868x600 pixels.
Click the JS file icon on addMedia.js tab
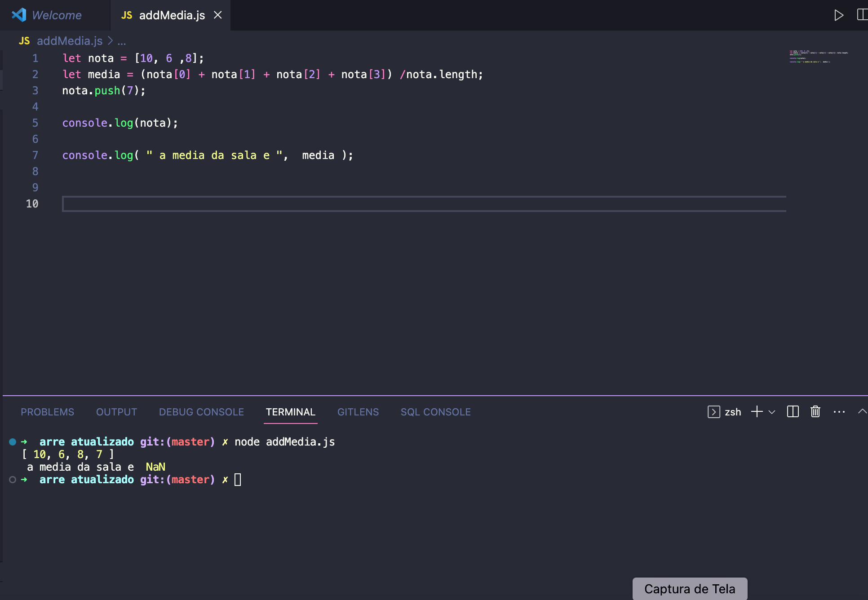point(127,15)
